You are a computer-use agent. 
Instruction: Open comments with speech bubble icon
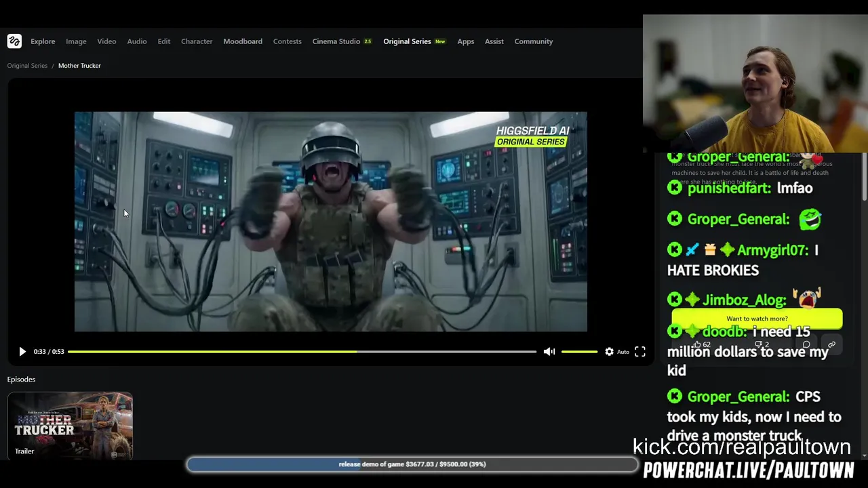tap(806, 344)
